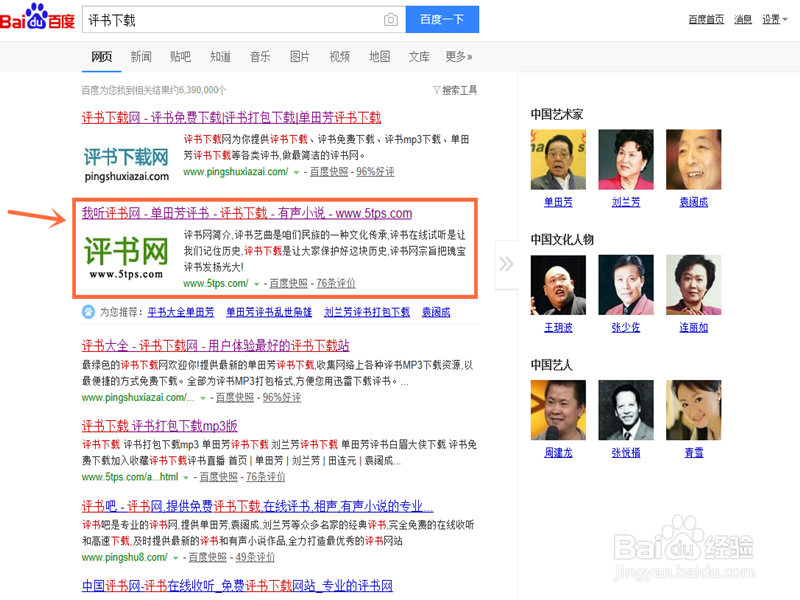The image size is (800, 600).
Task: Click recommended link 单田芳评书乱世枭雄
Action: tap(269, 312)
